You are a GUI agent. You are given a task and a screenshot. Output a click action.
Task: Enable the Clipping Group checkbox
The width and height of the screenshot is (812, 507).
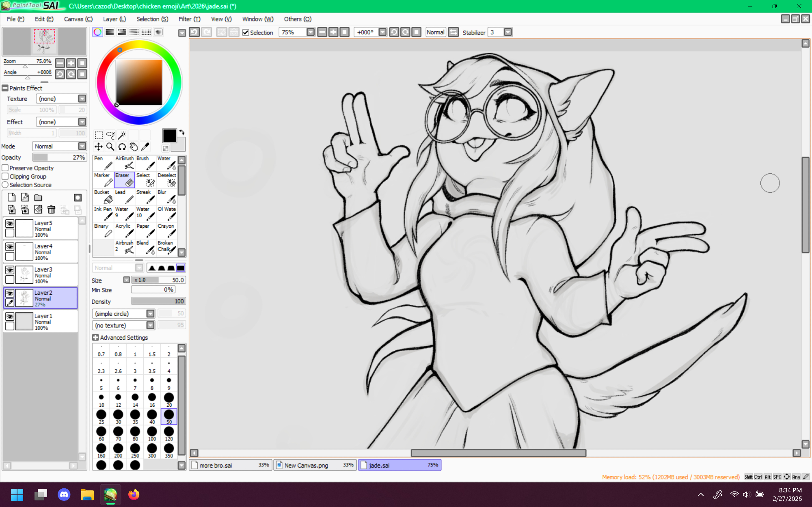coord(5,176)
